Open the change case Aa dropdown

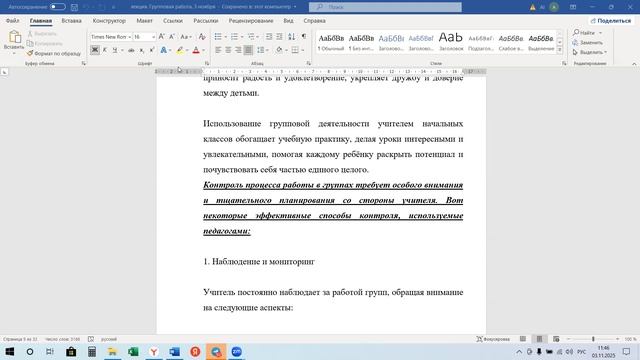(186, 37)
